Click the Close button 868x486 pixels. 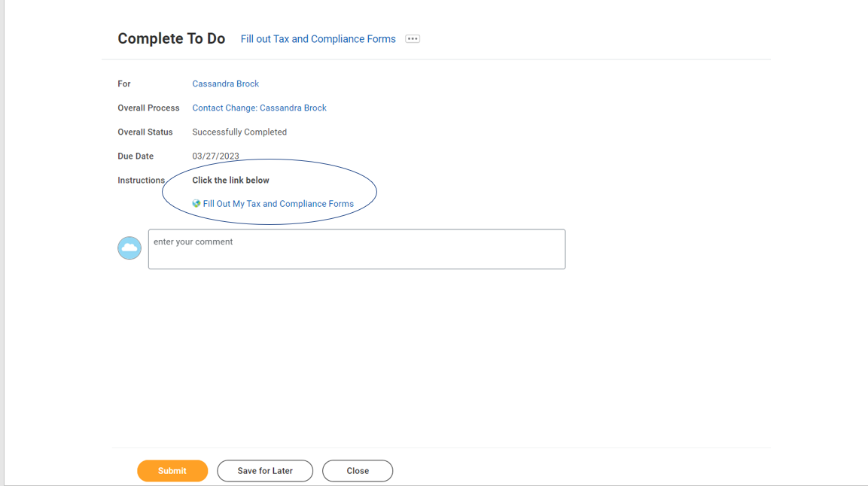coord(358,471)
